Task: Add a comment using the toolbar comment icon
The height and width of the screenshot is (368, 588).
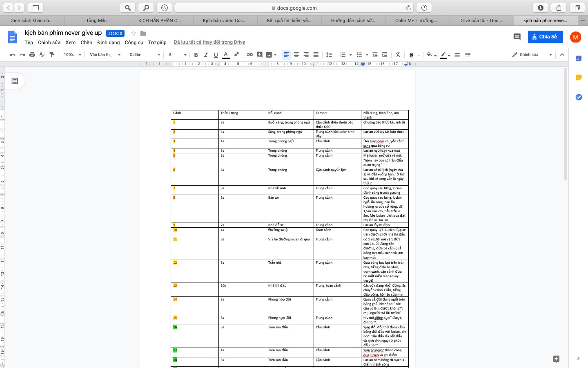Action: 259,55
